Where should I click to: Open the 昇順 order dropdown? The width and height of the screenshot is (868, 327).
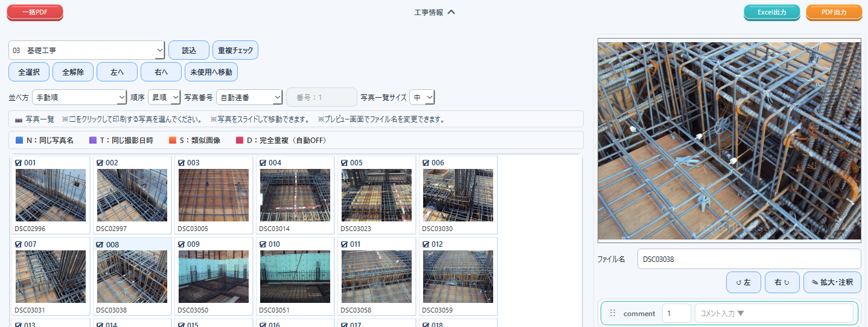(x=164, y=97)
